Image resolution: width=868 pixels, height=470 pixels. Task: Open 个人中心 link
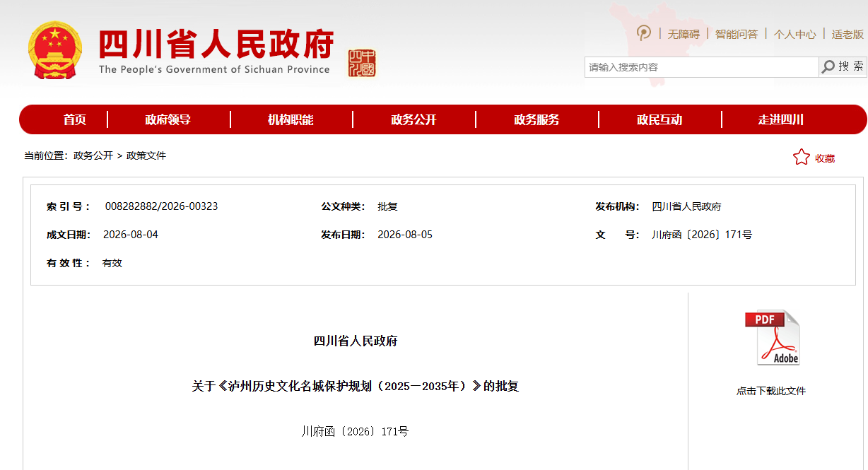coord(794,34)
